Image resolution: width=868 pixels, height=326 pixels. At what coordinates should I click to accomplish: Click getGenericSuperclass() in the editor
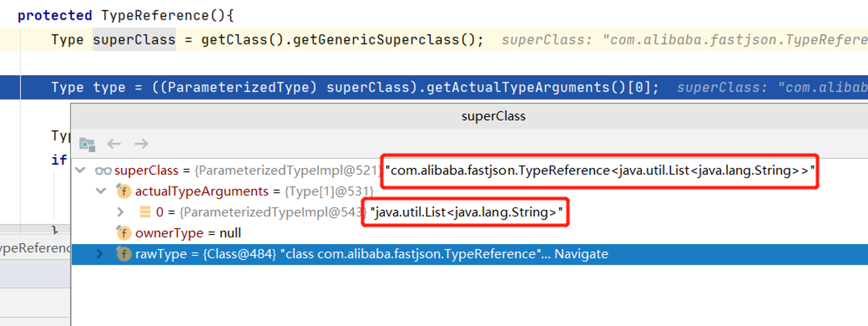point(384,40)
